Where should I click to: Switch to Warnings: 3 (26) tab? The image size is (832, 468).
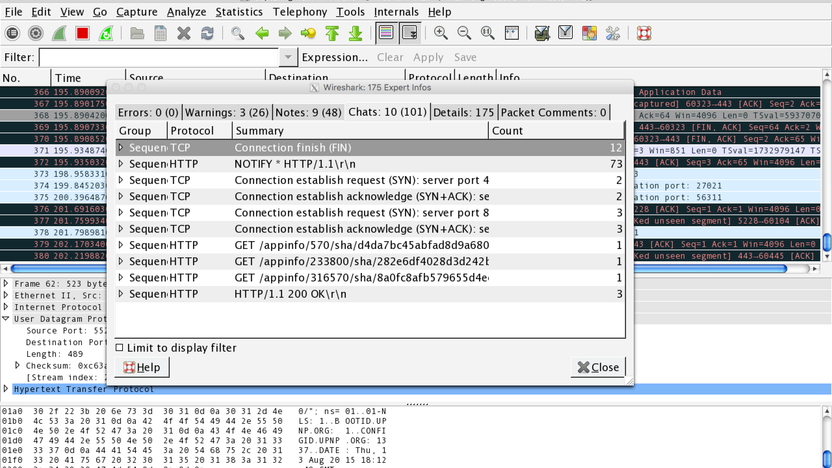coord(227,112)
